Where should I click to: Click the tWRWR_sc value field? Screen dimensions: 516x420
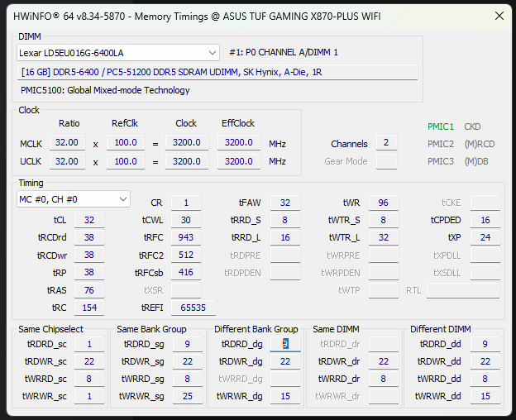[89, 396]
